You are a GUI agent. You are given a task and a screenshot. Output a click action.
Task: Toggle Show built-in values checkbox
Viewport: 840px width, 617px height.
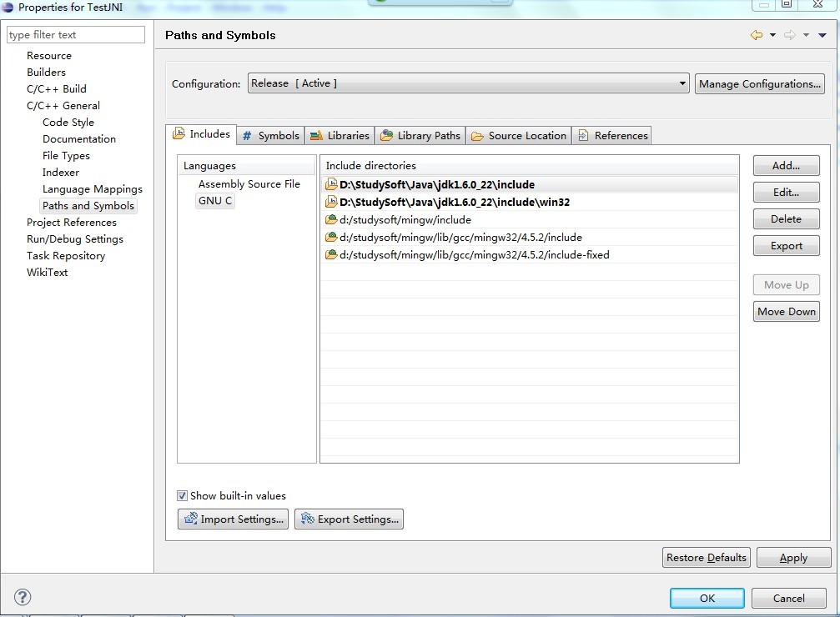click(182, 495)
